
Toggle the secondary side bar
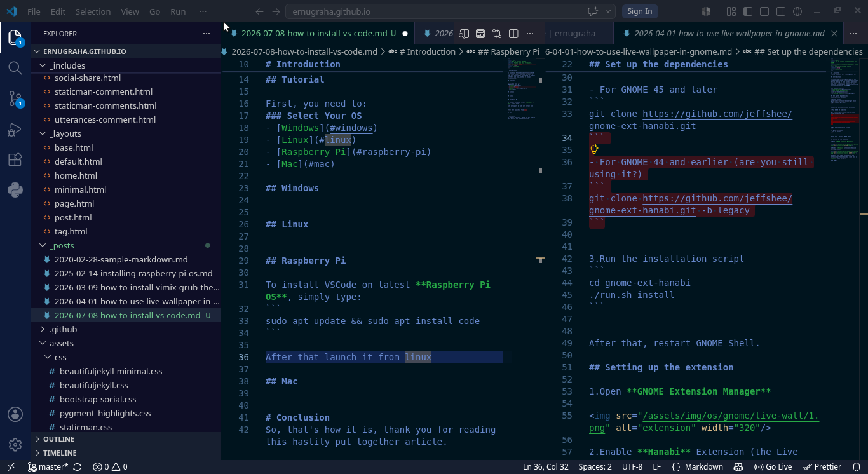[781, 11]
